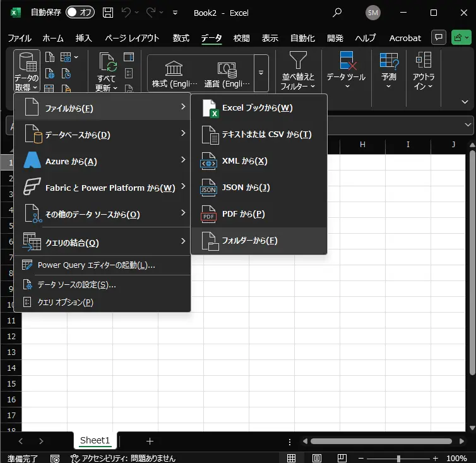Viewport: 476px width, 463px height.
Task: Add a new sheet with plus button
Action: (150, 441)
